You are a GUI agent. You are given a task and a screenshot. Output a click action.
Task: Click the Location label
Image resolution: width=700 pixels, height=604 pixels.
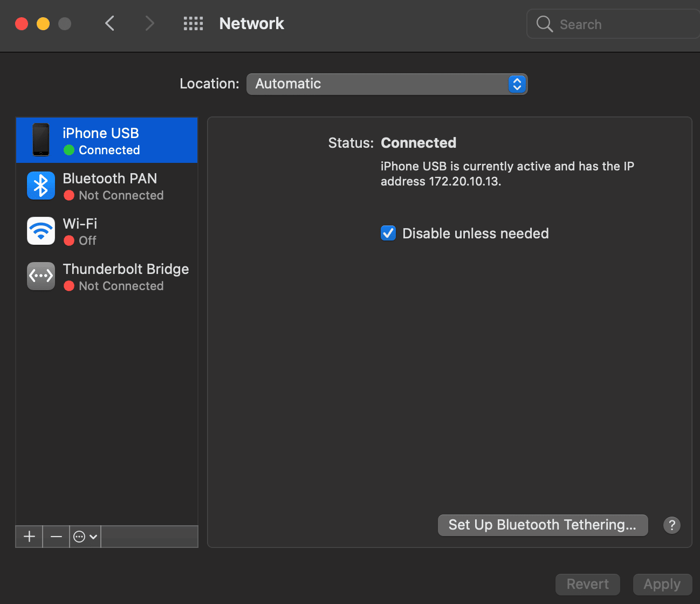(209, 84)
